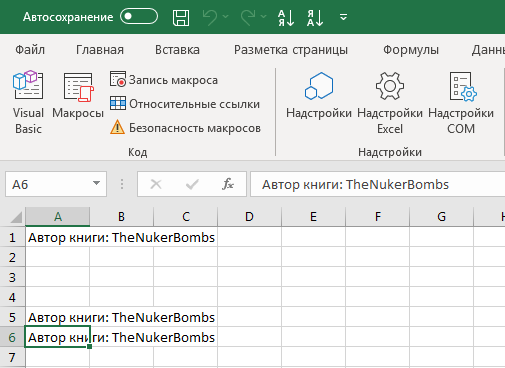
Task: Select row 3 header
Action: [x=12, y=277]
